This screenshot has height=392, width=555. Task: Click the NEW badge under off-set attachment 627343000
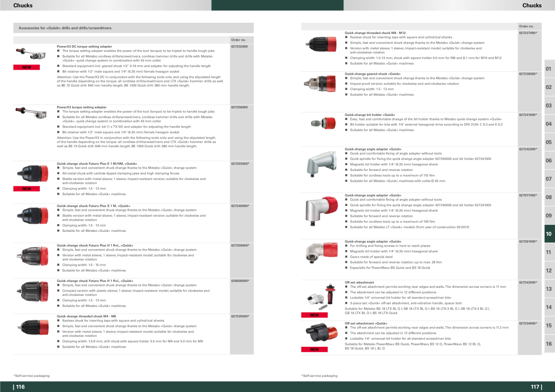tap(315, 315)
